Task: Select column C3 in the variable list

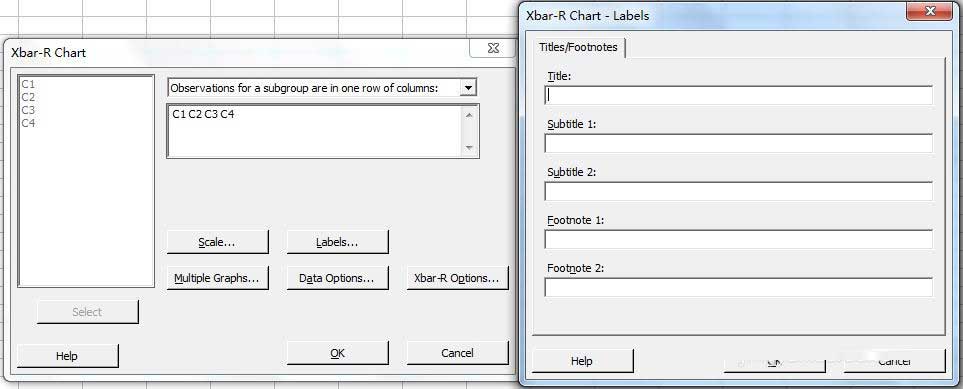Action: [28, 110]
